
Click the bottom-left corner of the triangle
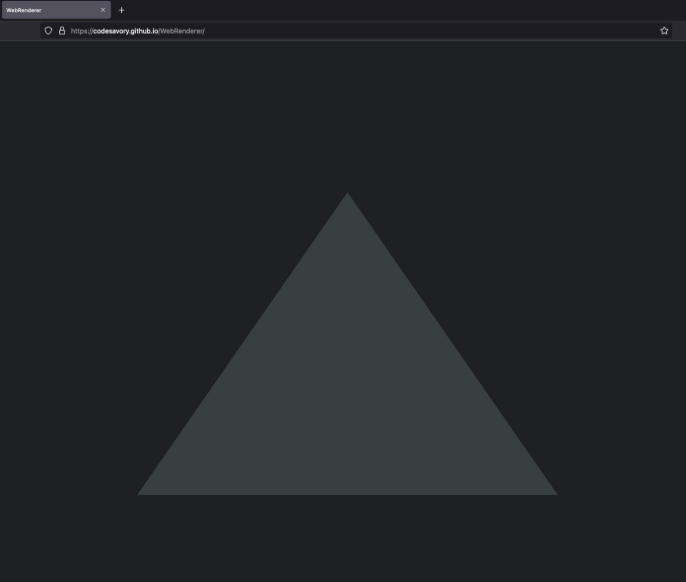(142, 492)
